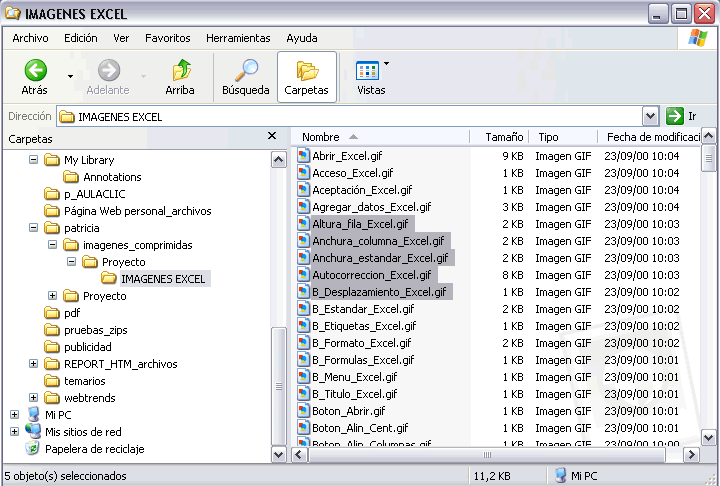Viewport: 720px width, 486px height.
Task: Click the Mis sitios de red icon
Action: [33, 431]
